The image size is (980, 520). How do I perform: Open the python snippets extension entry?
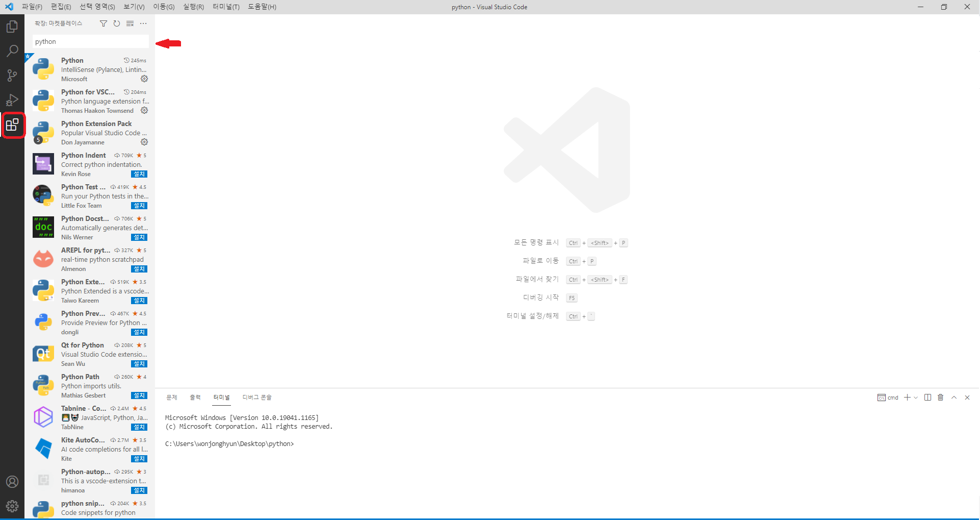(90, 508)
